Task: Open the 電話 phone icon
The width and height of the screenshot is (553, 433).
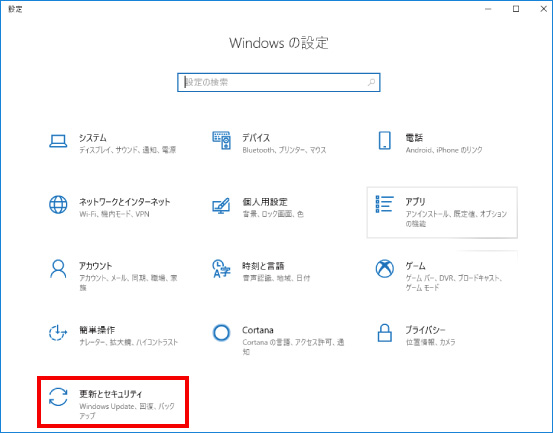Action: click(x=384, y=140)
